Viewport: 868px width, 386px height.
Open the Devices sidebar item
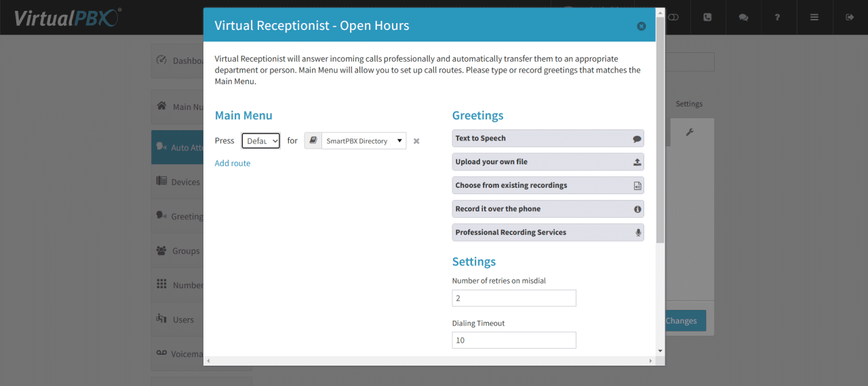[x=178, y=182]
